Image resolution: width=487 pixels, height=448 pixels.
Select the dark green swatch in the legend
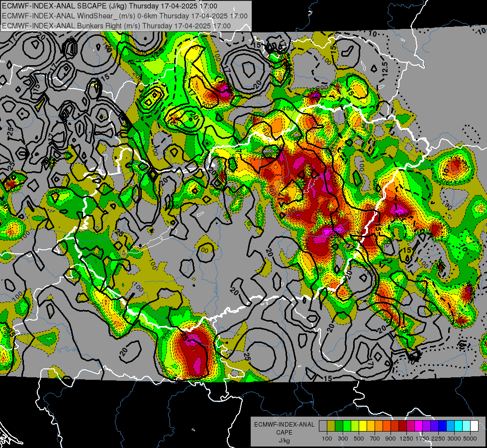click(x=339, y=426)
